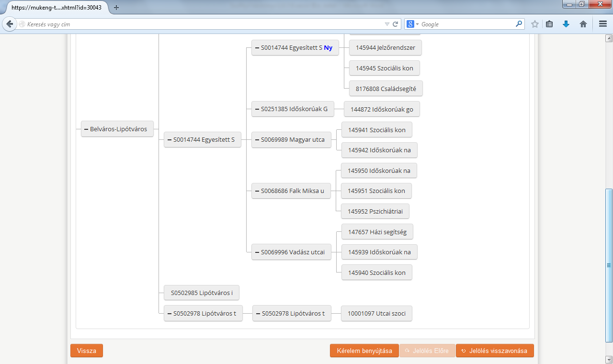The image size is (613, 364).
Task: Reload the page with the refresh icon
Action: coord(396,24)
